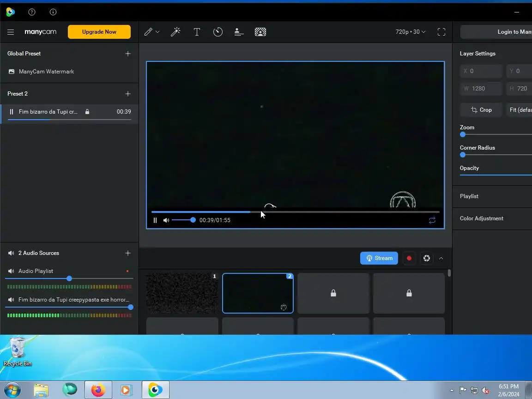The width and height of the screenshot is (532, 399).
Task: Pause the Fim bizarro da Tupi layer
Action: point(12,112)
